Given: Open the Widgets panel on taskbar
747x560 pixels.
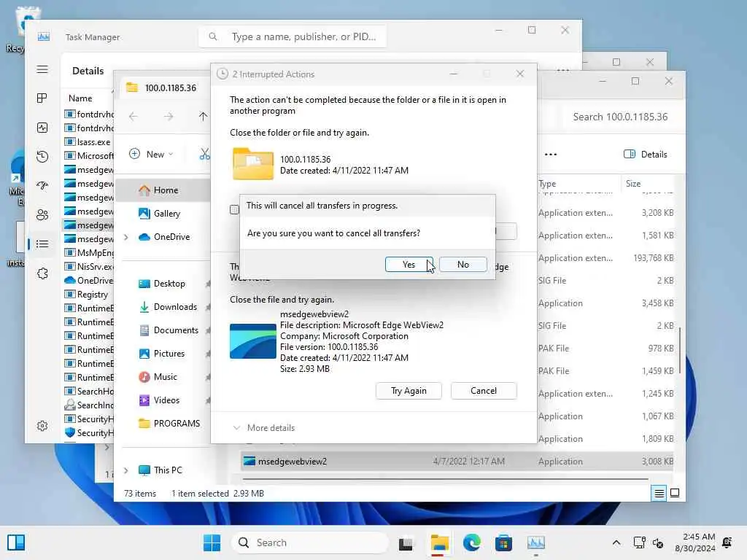Looking at the screenshot, I should [16, 542].
